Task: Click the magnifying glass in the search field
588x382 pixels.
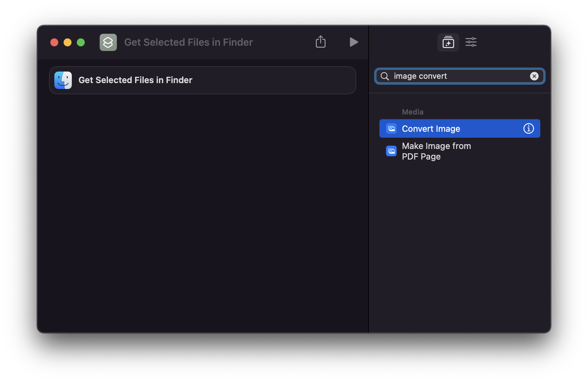Action: coord(384,76)
